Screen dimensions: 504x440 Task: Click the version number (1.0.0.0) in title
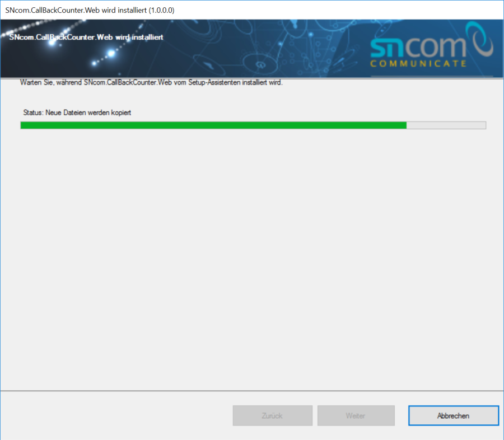tap(161, 10)
